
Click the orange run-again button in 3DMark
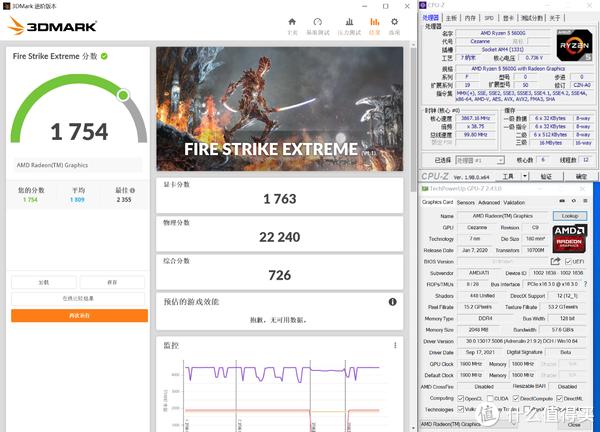click(x=80, y=316)
